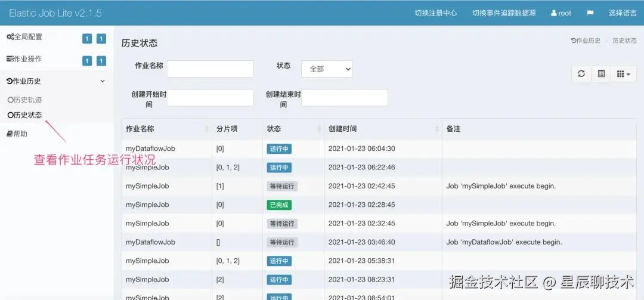Click the 等待运行 badge in 03:46:40 row

282,242
